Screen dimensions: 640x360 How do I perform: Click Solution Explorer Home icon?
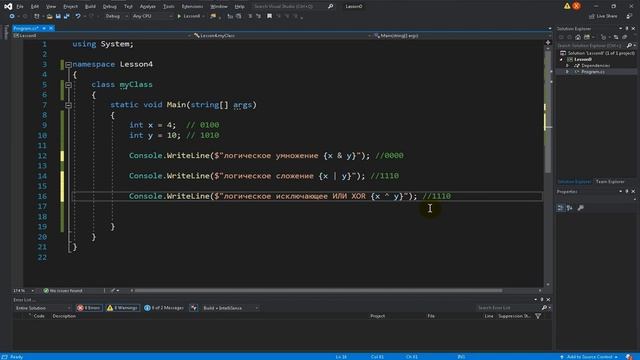tap(578, 37)
